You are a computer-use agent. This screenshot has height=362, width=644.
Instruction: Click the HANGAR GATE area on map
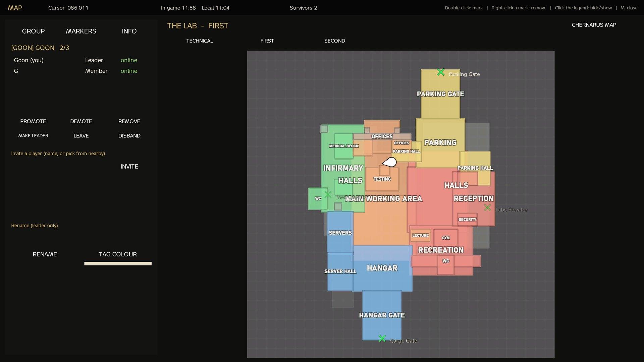tap(382, 315)
